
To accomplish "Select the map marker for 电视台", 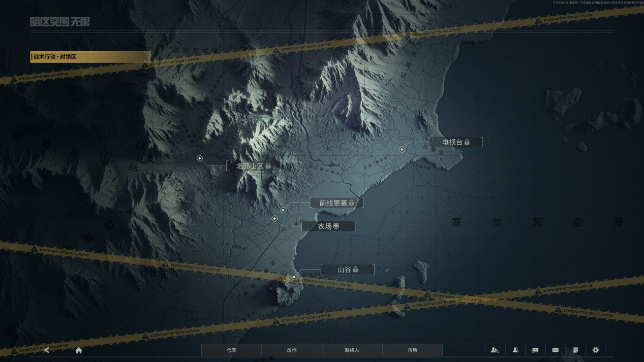I will click(x=402, y=149).
